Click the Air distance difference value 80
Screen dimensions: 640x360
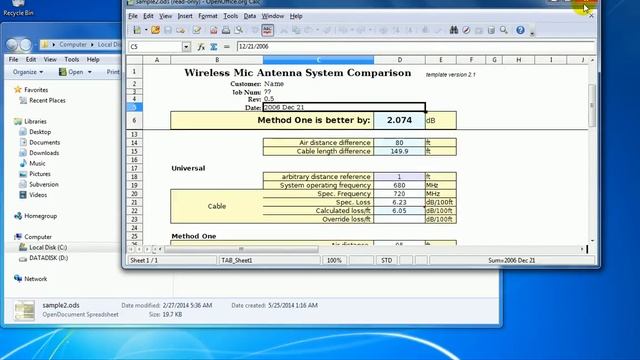tap(399, 142)
